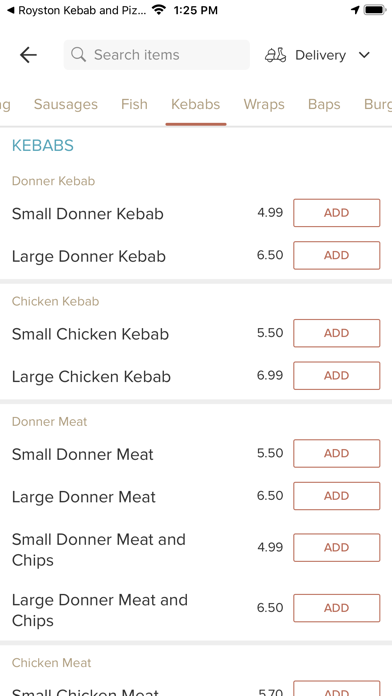Select the Kebabs tab

click(x=196, y=104)
